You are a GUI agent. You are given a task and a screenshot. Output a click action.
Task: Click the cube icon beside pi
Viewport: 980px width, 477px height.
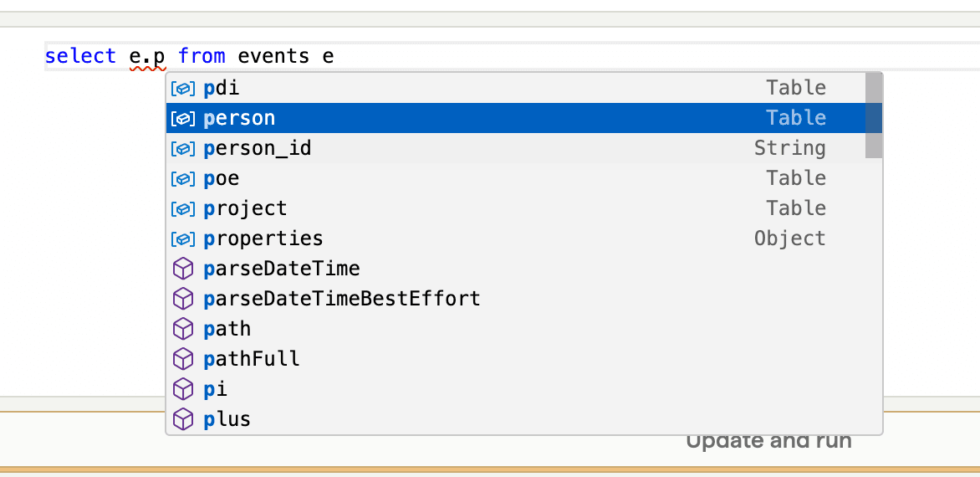(x=182, y=389)
